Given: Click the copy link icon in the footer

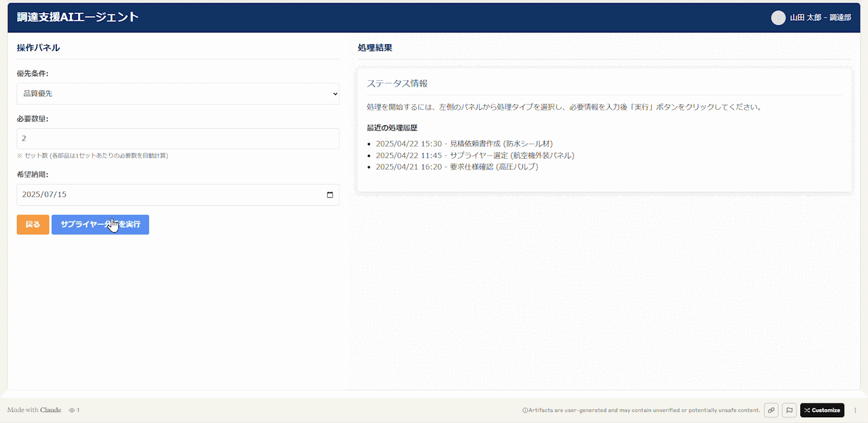Looking at the screenshot, I should (x=771, y=410).
